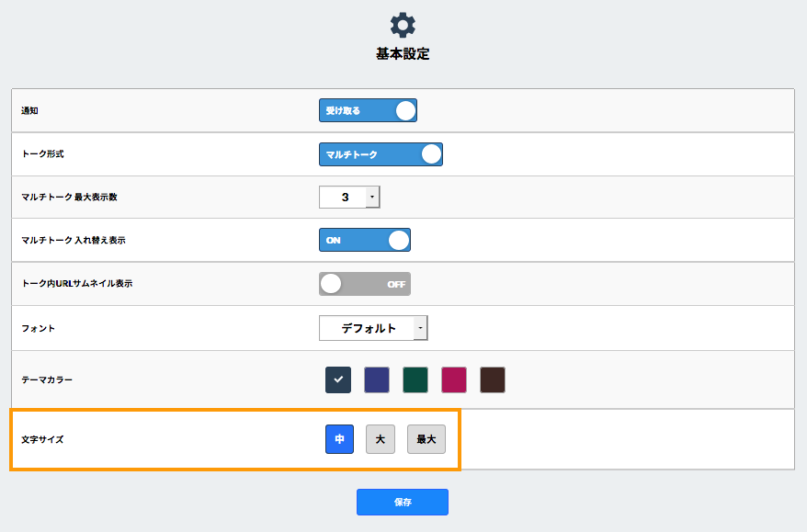Click the トーク形式 row label
The width and height of the screenshot is (807, 532).
(42, 154)
